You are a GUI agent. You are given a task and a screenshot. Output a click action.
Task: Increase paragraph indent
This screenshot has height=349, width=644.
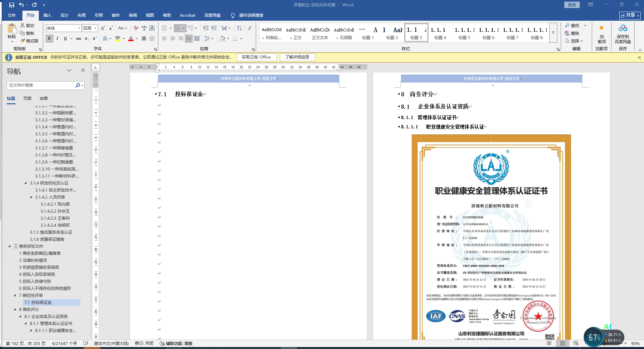pyautogui.click(x=214, y=28)
